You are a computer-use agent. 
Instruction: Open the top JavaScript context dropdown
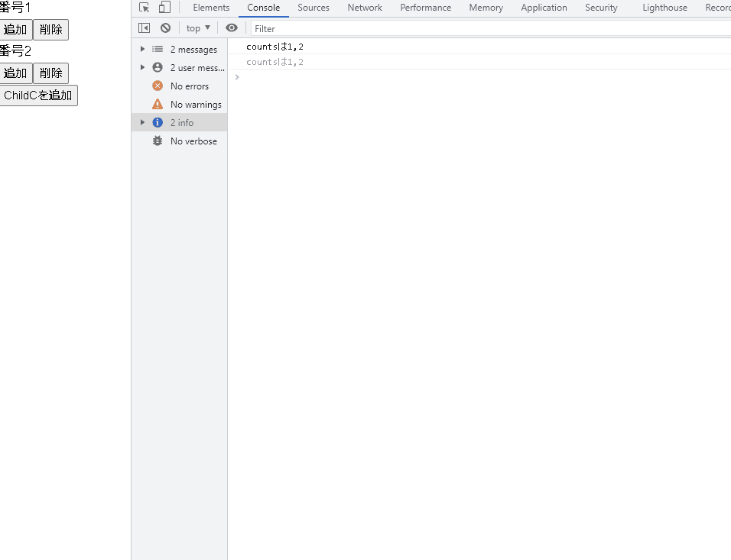point(198,28)
